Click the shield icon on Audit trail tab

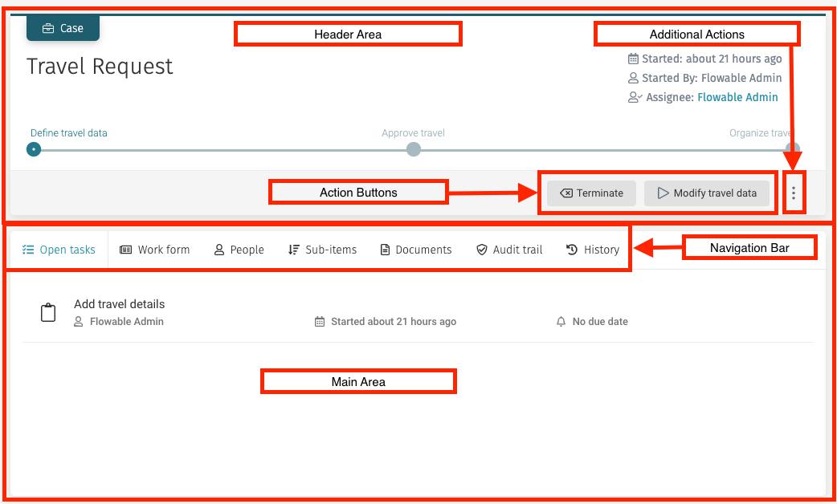482,250
